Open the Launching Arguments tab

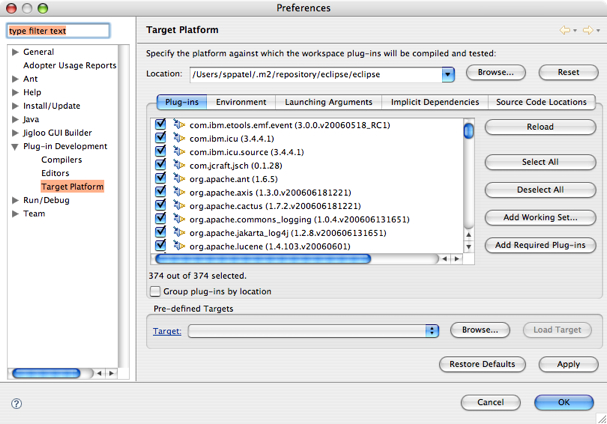[328, 102]
